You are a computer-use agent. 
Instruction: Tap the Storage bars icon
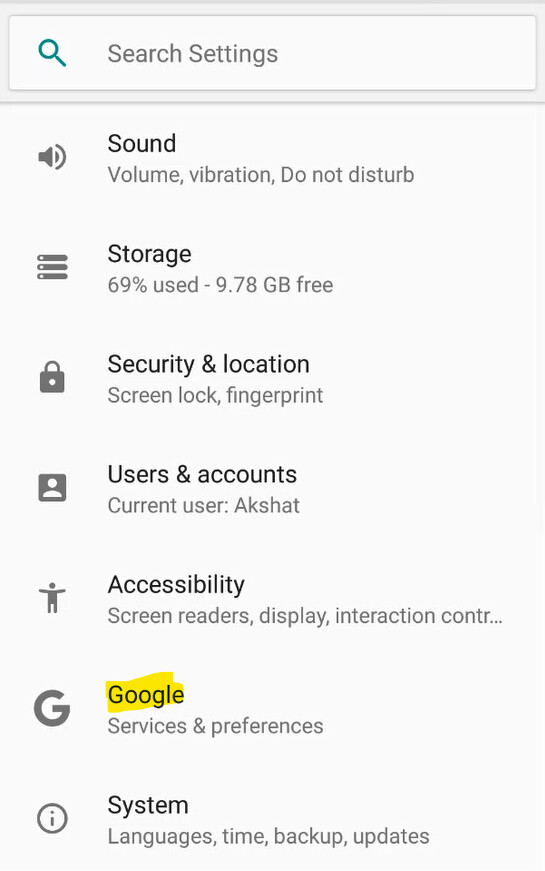[x=52, y=267]
